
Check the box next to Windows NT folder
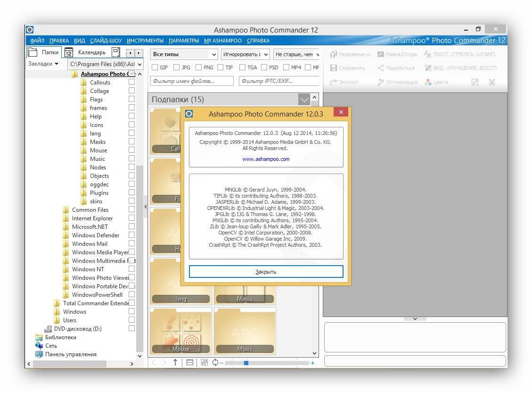[x=131, y=268]
